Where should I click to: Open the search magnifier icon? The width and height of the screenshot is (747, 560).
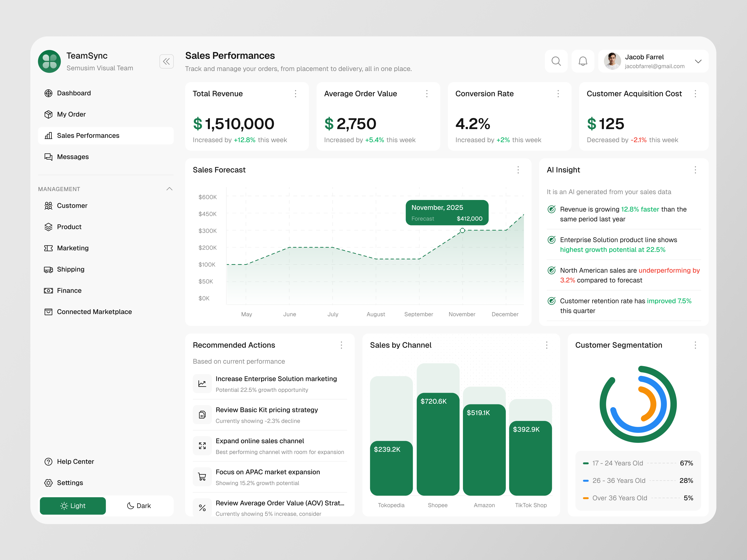click(556, 61)
